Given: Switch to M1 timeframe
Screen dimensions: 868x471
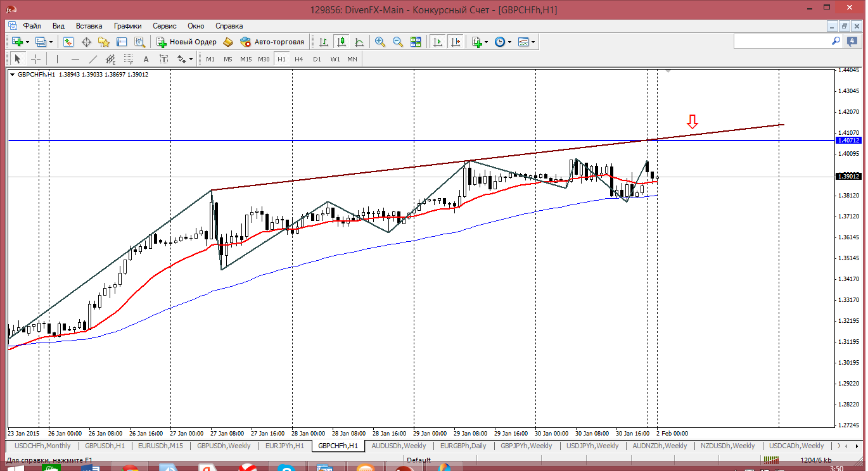Looking at the screenshot, I should [210, 59].
